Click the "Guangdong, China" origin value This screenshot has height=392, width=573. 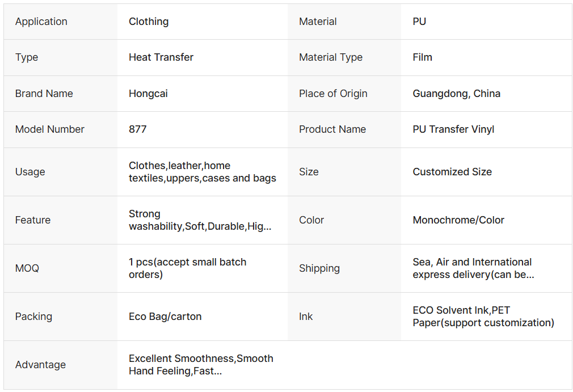456,94
